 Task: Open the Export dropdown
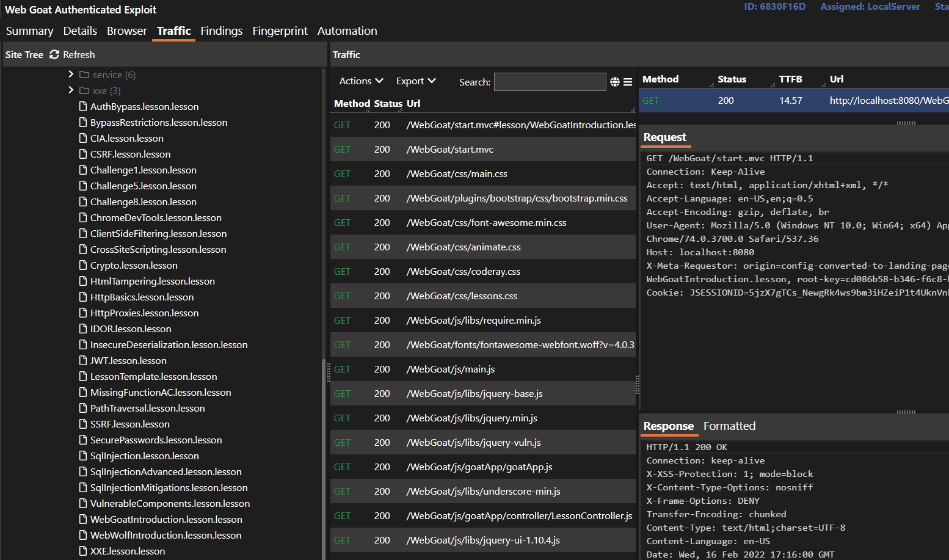415,81
